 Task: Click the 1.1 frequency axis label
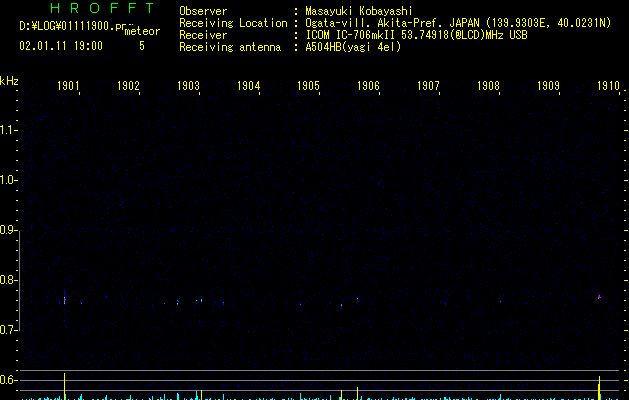(x=8, y=130)
